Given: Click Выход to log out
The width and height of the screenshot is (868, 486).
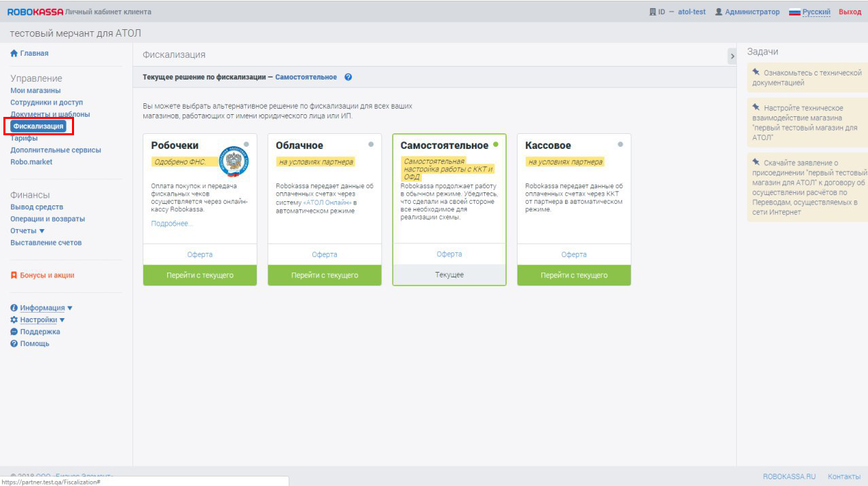Looking at the screenshot, I should click(850, 12).
